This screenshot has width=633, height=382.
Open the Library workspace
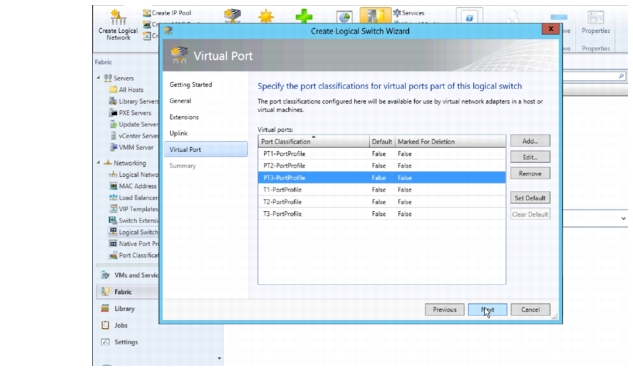click(x=118, y=309)
